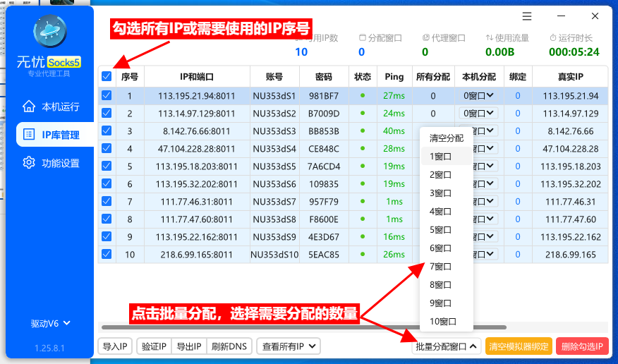Click the 使用流量 arrows icon
618x364 pixels.
pyautogui.click(x=489, y=38)
